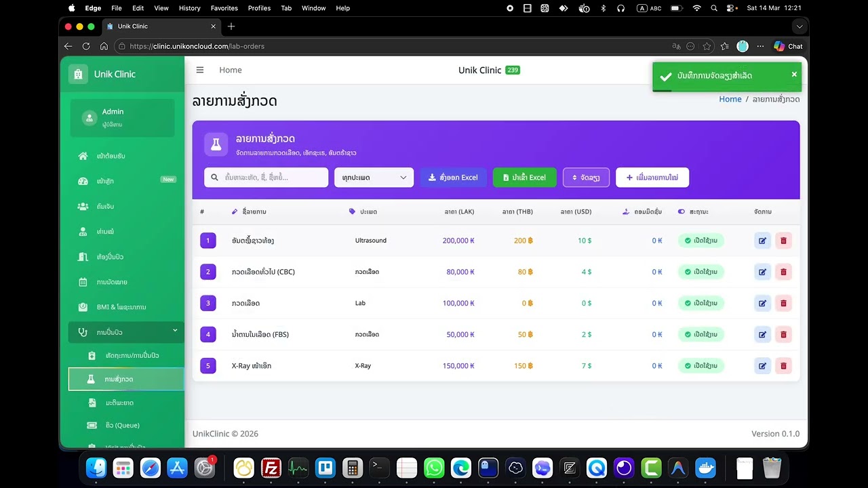Screen dimensions: 868x488
Task: Open the Favorites menu
Action: point(224,8)
